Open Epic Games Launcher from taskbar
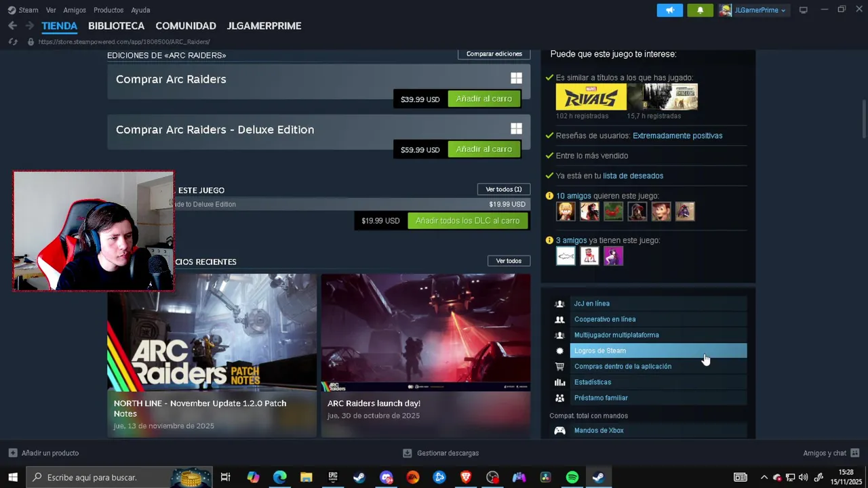Viewport: 868px width, 488px height. pos(332,477)
